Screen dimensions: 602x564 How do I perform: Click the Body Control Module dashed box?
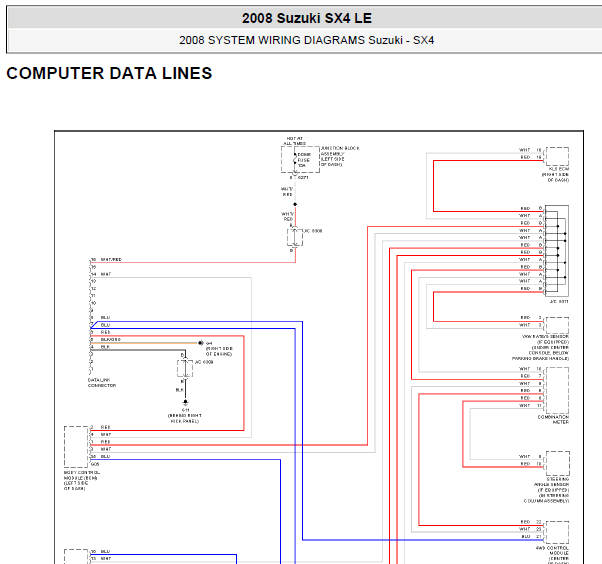[x=76, y=447]
